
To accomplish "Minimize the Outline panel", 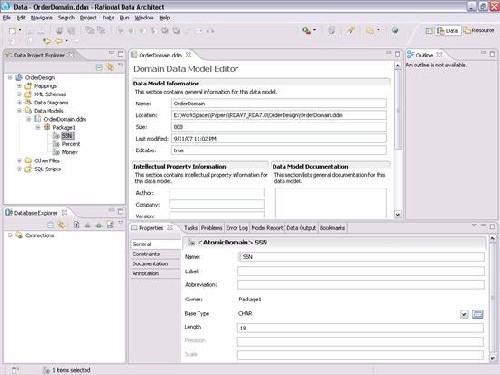I will pos(483,53).
